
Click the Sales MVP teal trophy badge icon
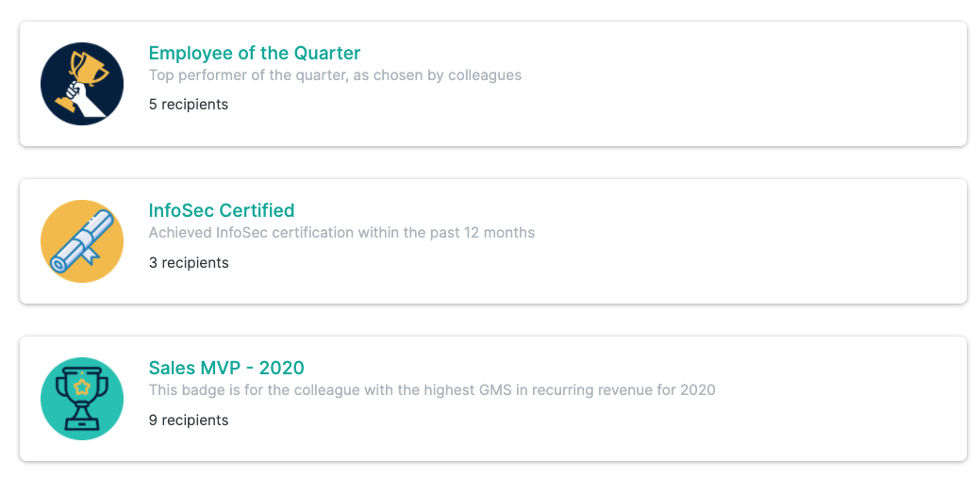tap(82, 399)
